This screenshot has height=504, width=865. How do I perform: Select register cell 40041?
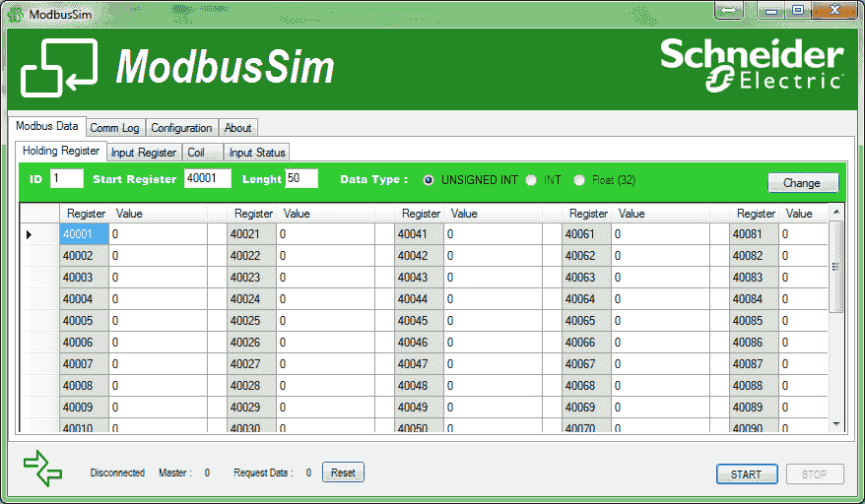point(420,234)
